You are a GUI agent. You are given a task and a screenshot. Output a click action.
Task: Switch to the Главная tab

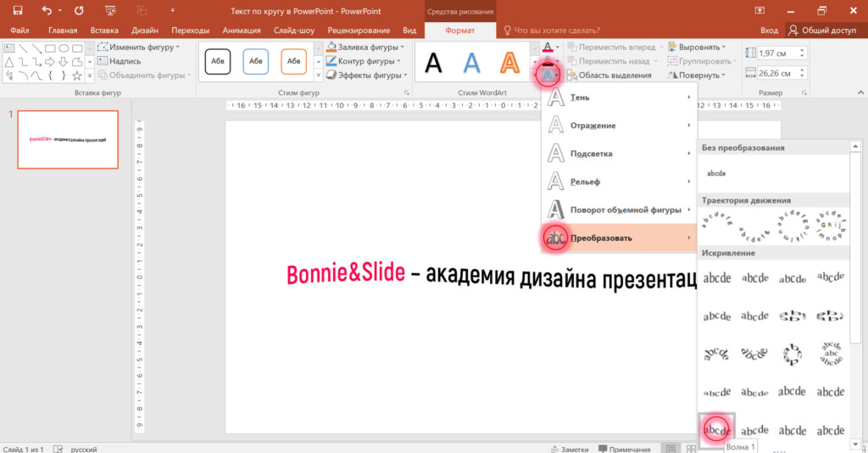[x=63, y=31]
